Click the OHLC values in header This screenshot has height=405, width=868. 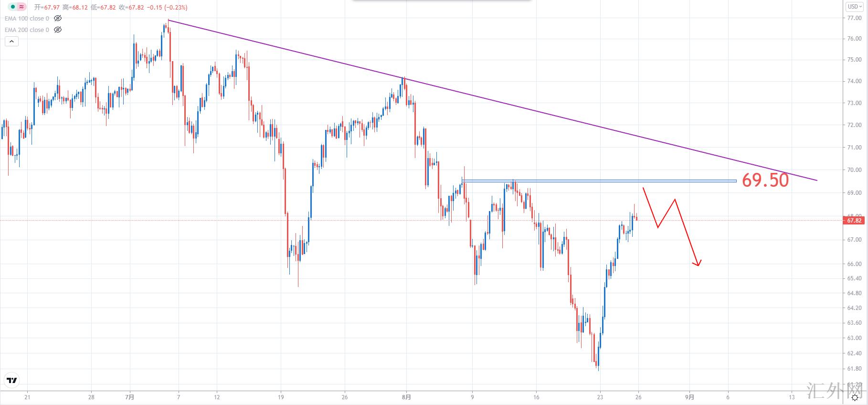110,8
